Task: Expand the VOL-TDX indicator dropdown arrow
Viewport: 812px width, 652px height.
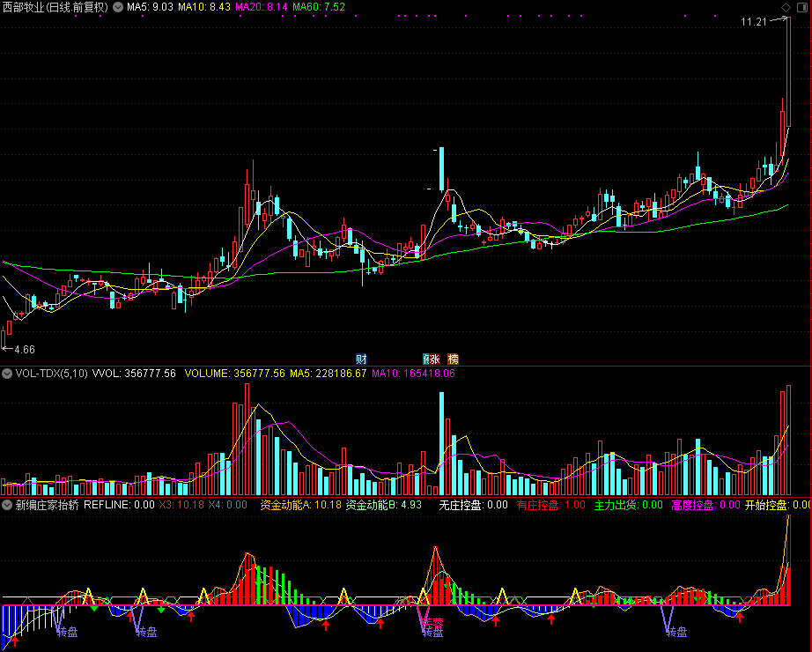Action: [7, 374]
